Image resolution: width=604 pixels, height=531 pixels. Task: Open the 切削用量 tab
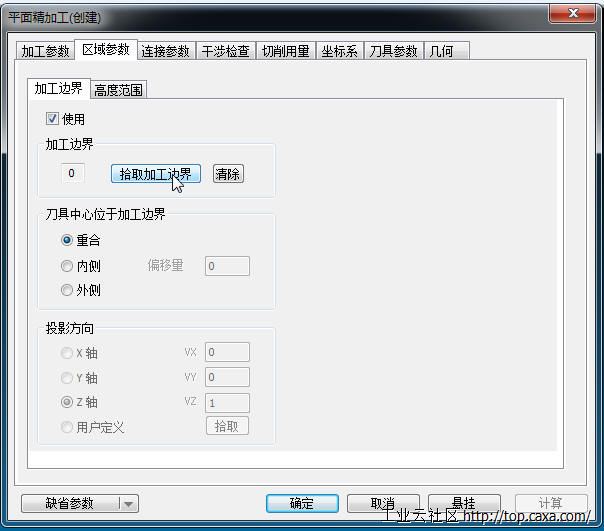285,51
